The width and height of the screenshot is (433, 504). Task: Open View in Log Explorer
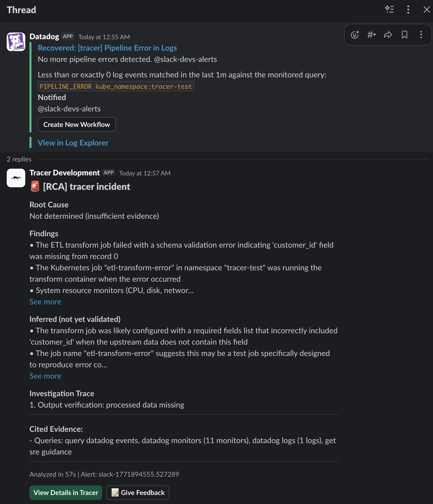click(73, 143)
